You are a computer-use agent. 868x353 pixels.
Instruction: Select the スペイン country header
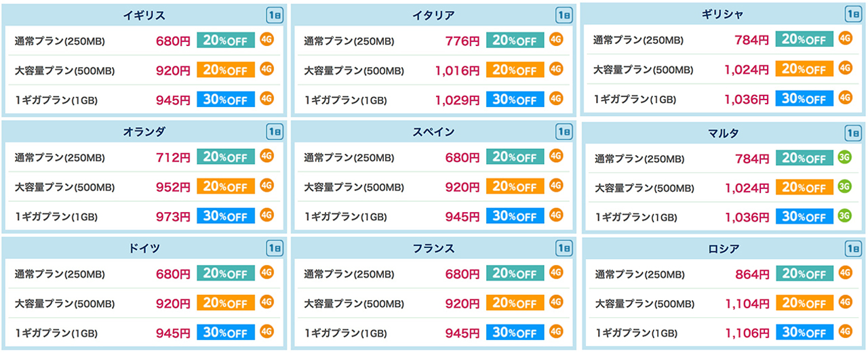(433, 132)
